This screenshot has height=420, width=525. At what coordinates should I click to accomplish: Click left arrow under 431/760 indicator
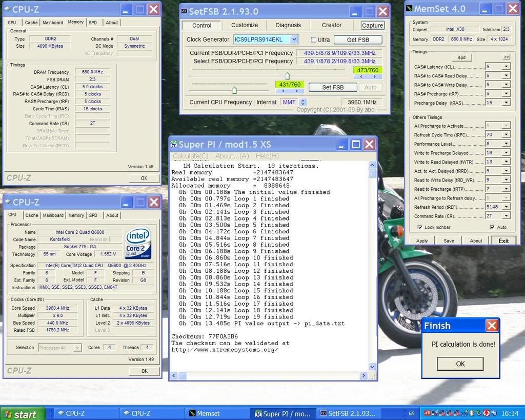(283, 91)
